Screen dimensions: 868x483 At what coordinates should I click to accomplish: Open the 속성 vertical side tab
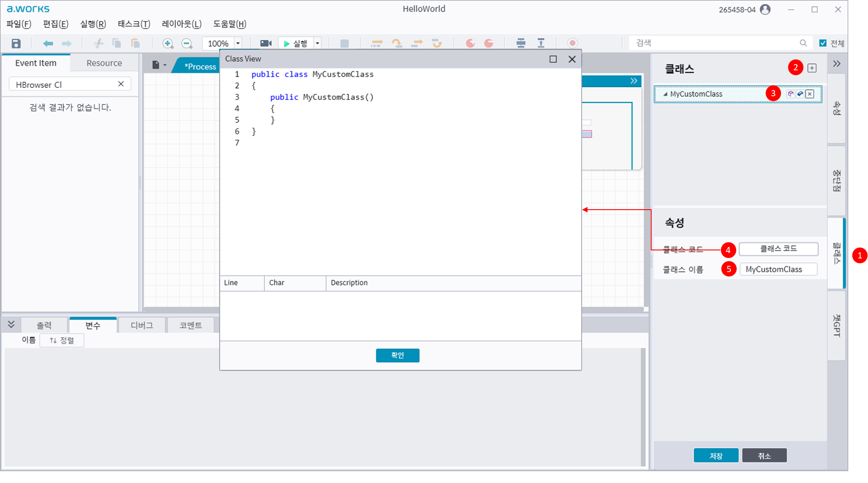[x=836, y=109]
